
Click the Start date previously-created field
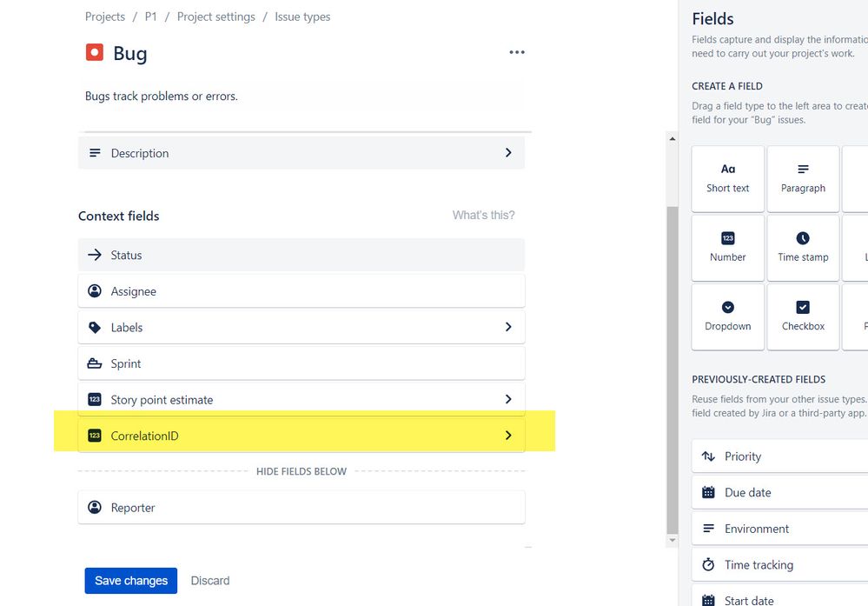[x=779, y=596]
